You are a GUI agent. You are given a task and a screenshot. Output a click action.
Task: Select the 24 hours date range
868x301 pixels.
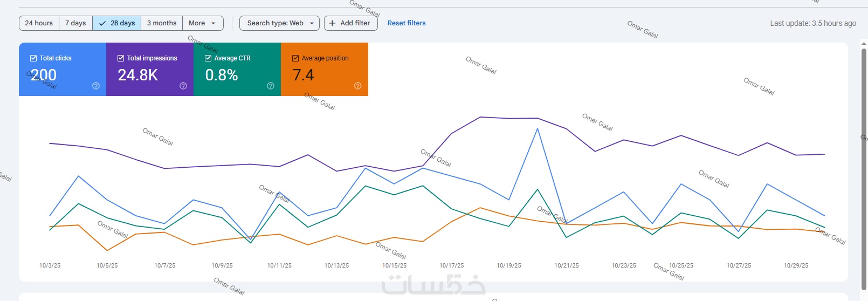(x=39, y=23)
